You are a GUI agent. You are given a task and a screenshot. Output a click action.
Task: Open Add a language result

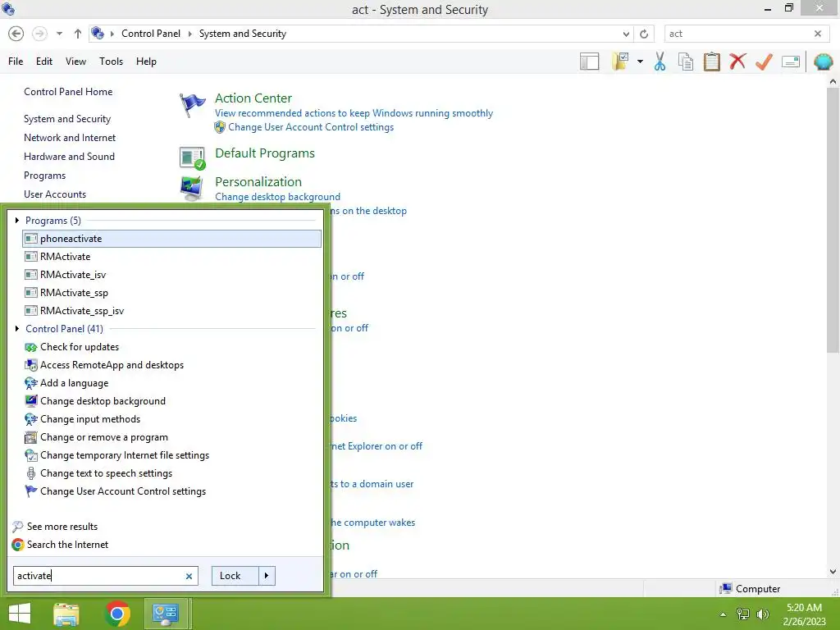(172, 383)
